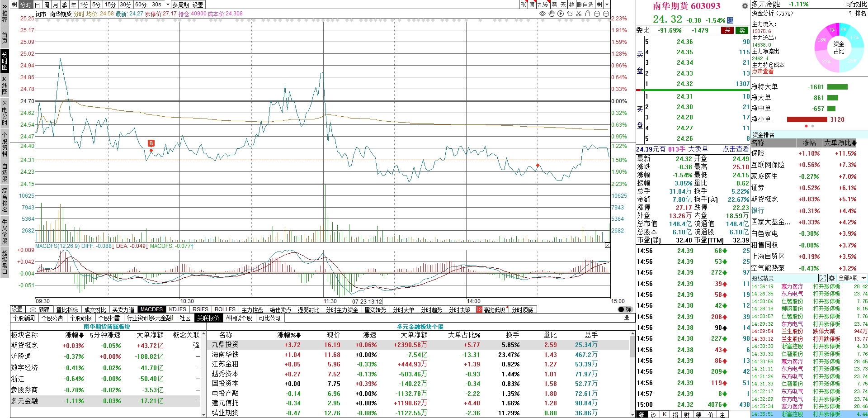Screen dimensions: 868x418
Task: Click the red 买 buy button
Action: (x=727, y=31)
